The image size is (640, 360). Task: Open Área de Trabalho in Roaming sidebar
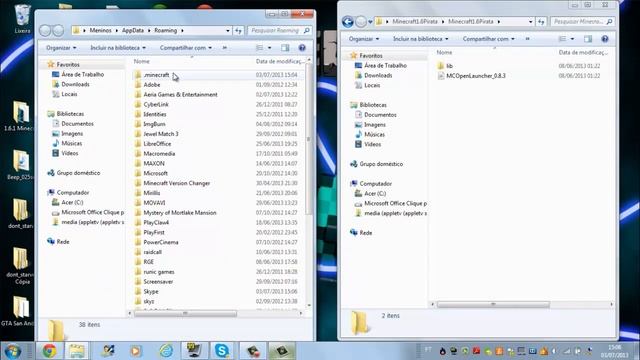(x=82, y=75)
